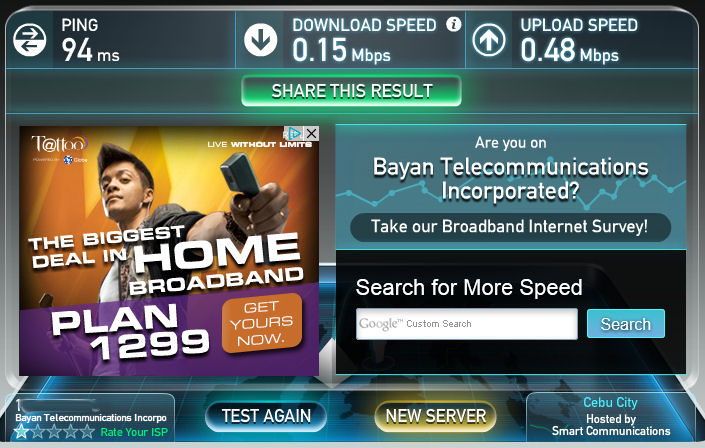Click the AdChoices icon on the ad
This screenshot has width=705, height=448.
(294, 133)
